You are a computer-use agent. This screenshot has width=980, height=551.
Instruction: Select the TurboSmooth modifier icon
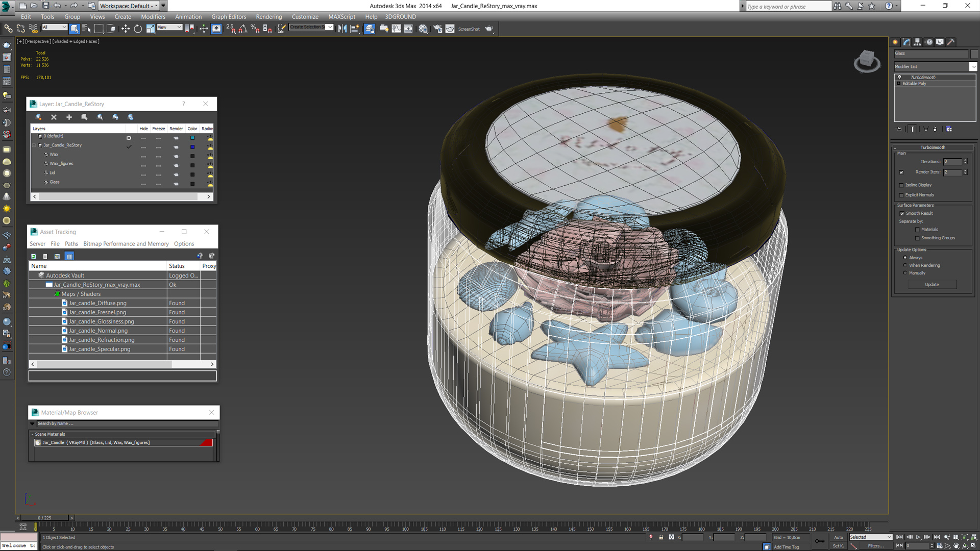pyautogui.click(x=898, y=77)
